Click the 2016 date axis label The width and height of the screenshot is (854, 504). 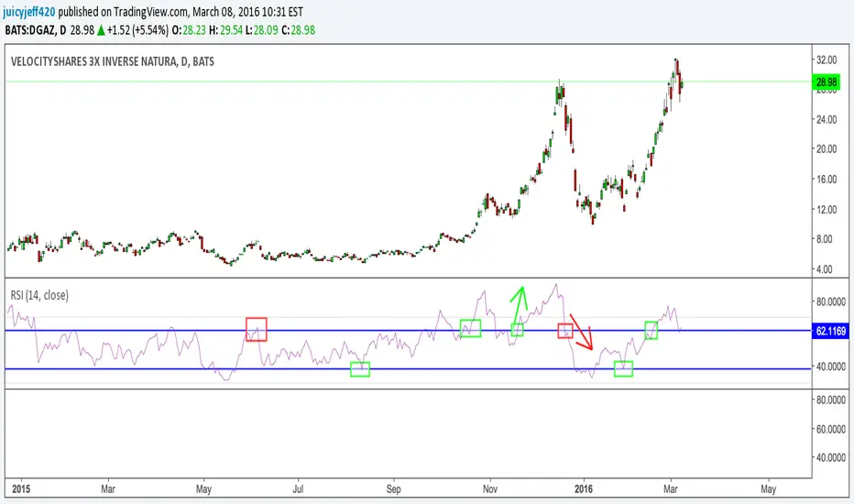585,488
